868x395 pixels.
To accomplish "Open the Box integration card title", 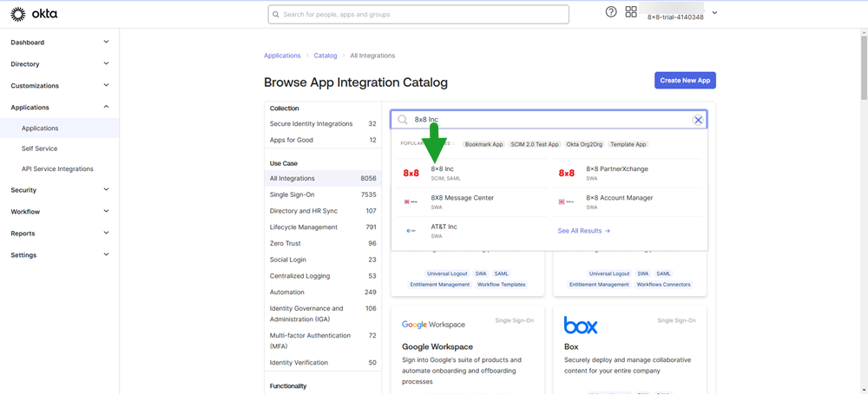I will 571,346.
